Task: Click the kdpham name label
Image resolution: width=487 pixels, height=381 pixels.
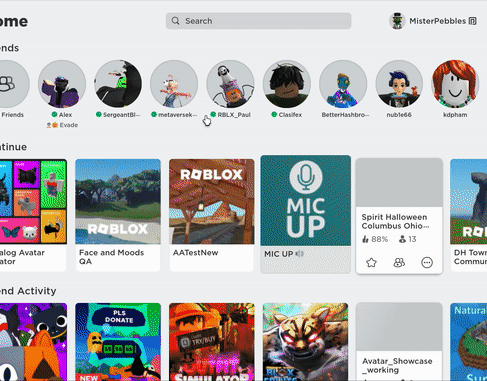Action: pyautogui.click(x=455, y=115)
